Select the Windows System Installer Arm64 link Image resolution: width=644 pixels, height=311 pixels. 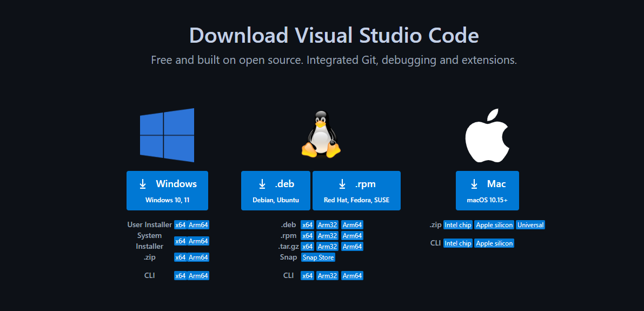(198, 241)
